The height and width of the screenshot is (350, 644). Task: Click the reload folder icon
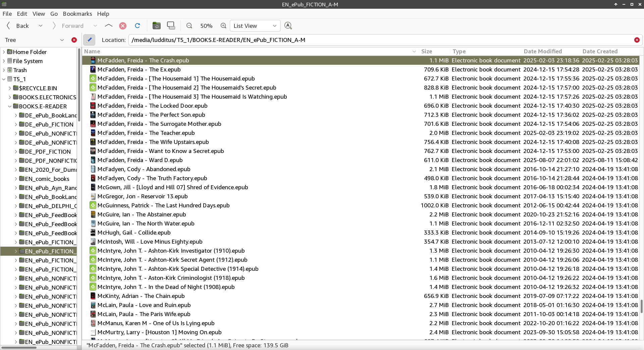click(x=137, y=26)
